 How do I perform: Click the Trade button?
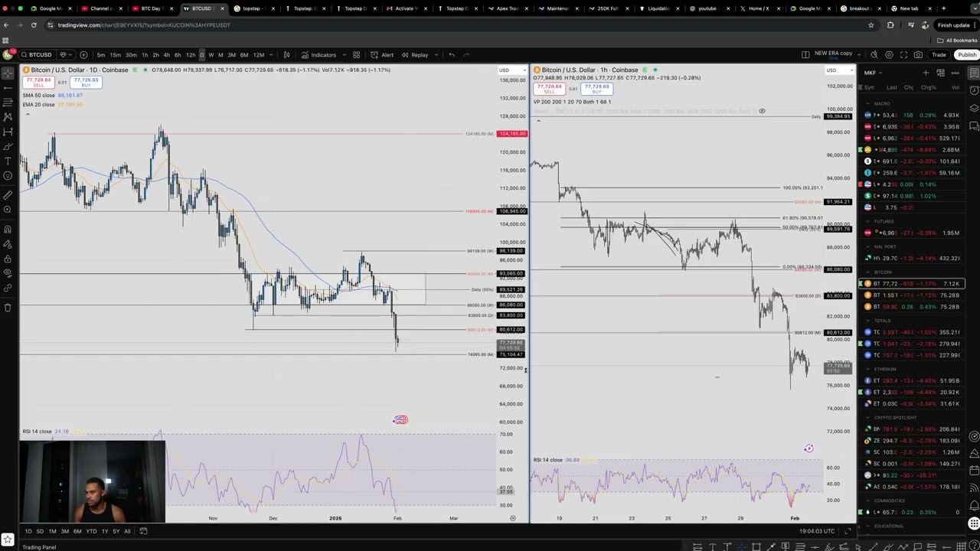[x=939, y=54]
